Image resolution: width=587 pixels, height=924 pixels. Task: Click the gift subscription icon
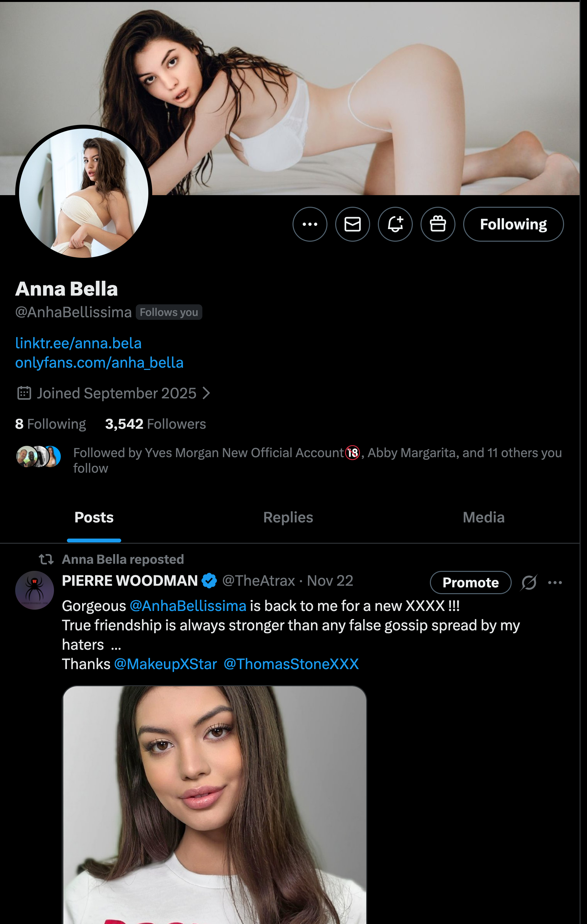coord(438,224)
